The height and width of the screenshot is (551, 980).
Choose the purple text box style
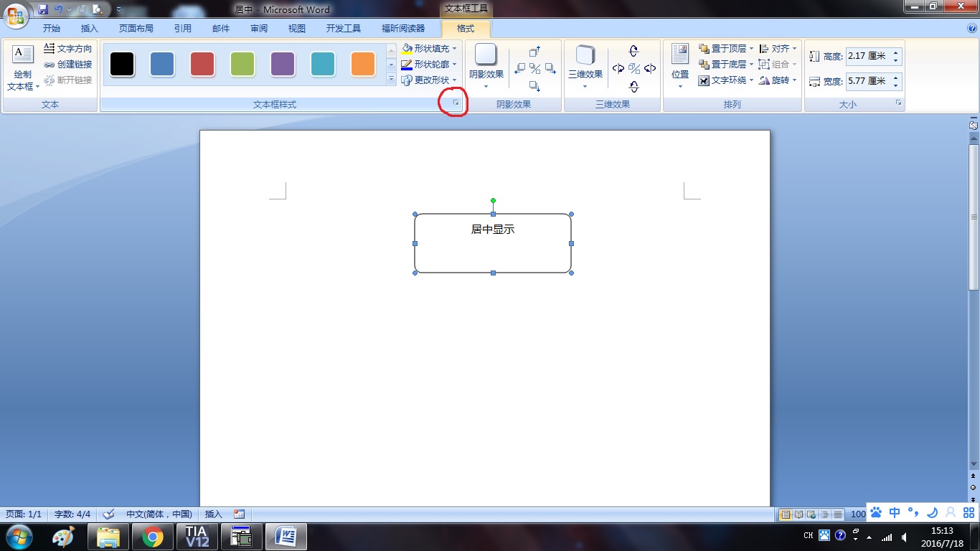(x=283, y=64)
